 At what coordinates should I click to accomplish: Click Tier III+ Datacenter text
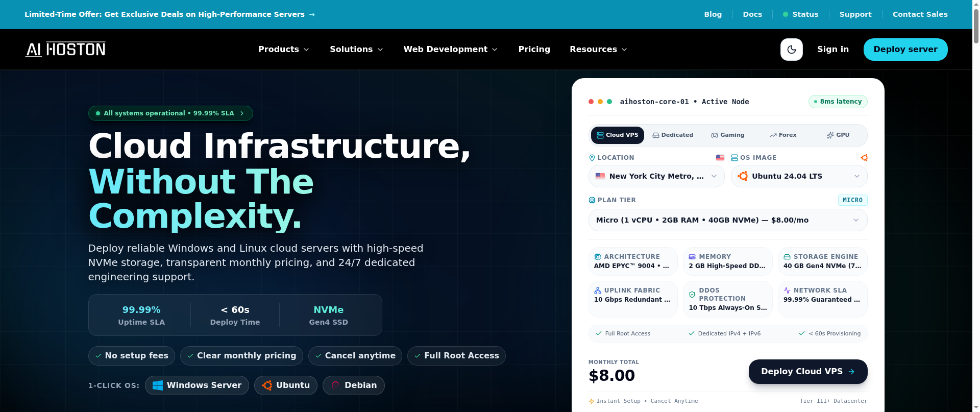pyautogui.click(x=834, y=401)
